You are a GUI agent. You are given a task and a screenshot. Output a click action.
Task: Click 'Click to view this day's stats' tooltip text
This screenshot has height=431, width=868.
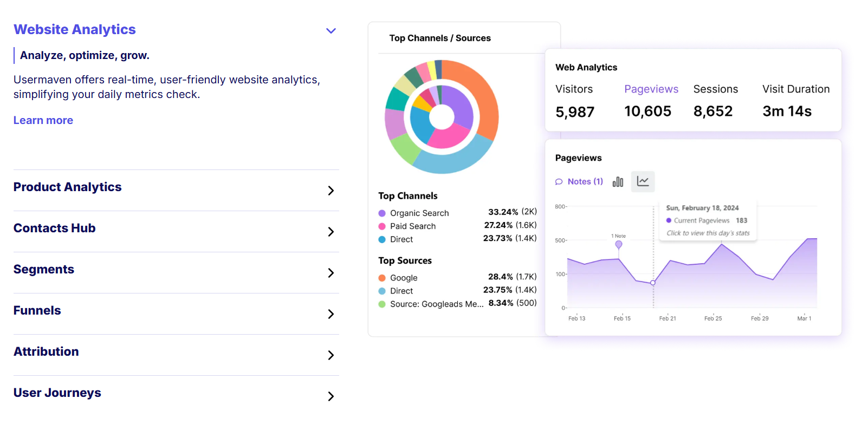pyautogui.click(x=708, y=233)
